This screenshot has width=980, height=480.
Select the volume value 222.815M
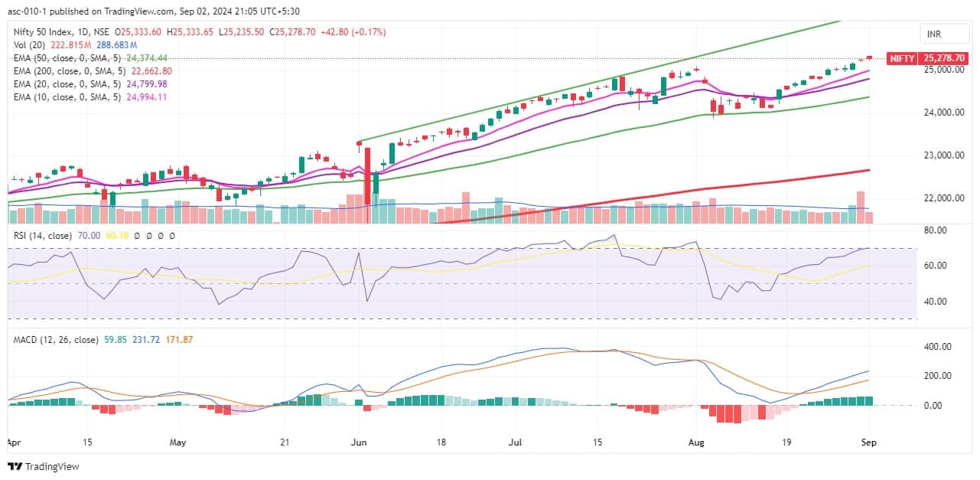tap(72, 45)
